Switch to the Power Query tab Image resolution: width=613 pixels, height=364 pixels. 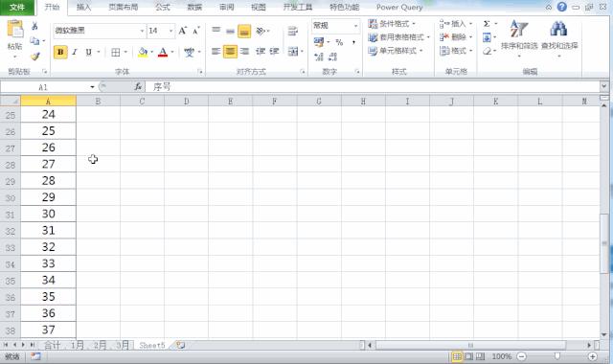(x=399, y=7)
